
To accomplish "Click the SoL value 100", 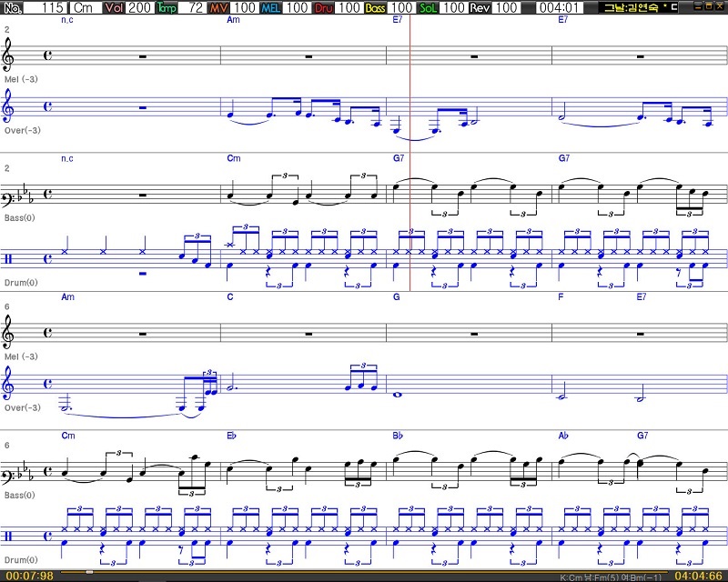I will coord(453,7).
